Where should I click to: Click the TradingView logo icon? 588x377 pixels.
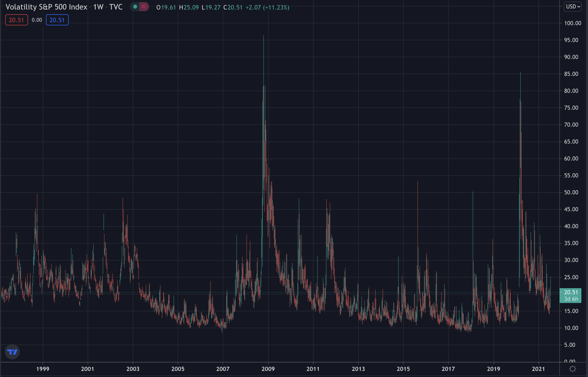(x=12, y=352)
